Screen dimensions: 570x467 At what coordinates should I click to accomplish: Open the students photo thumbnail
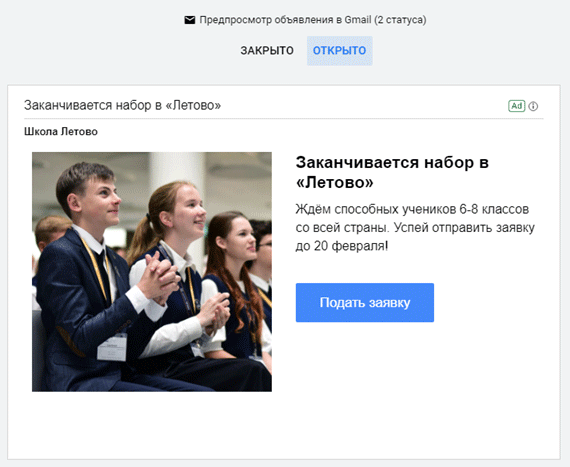[152, 271]
